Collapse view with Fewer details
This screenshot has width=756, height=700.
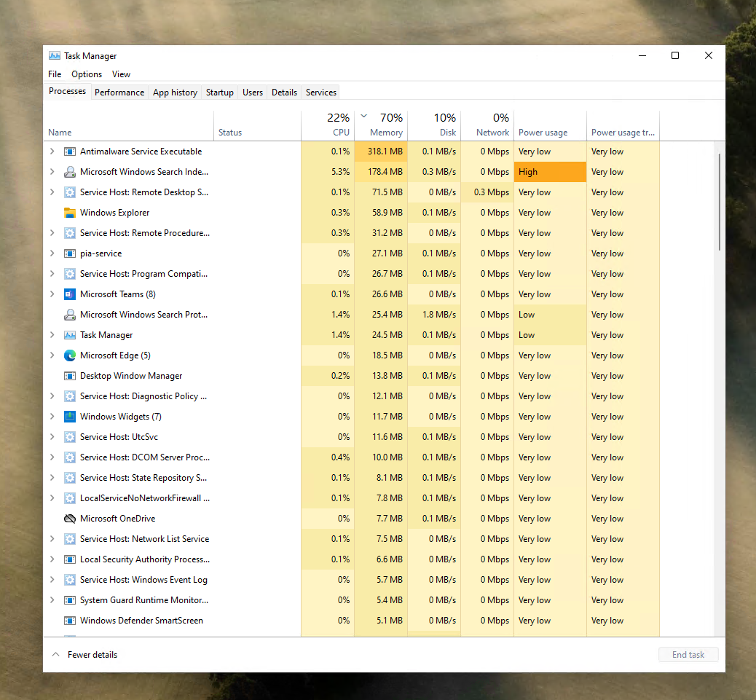[84, 655]
